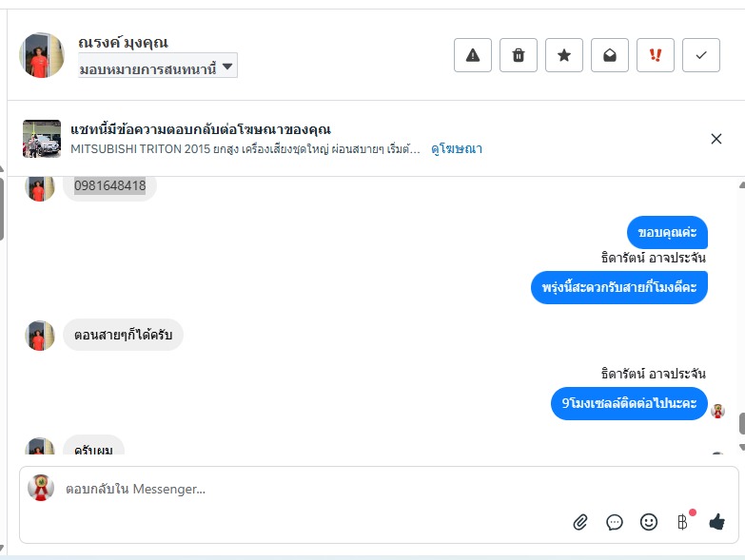
Task: Click the baht payment request icon
Action: 682,522
